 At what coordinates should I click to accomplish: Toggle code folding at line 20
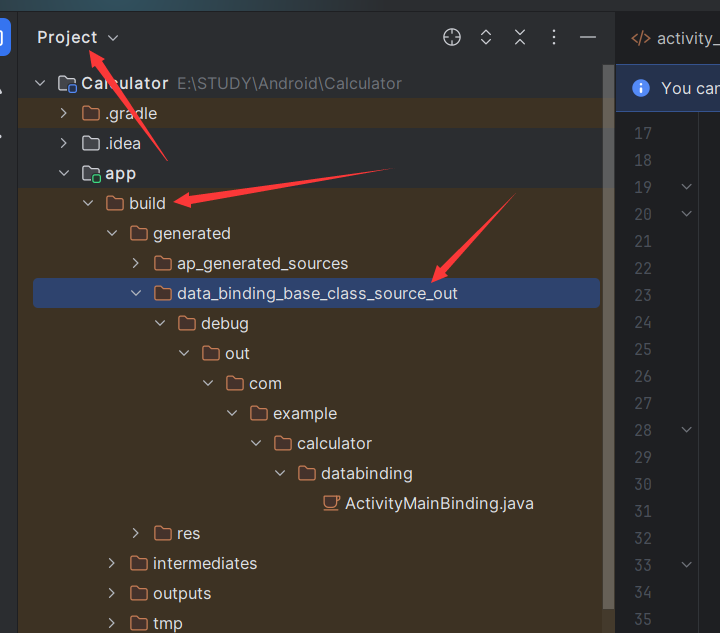(686, 213)
